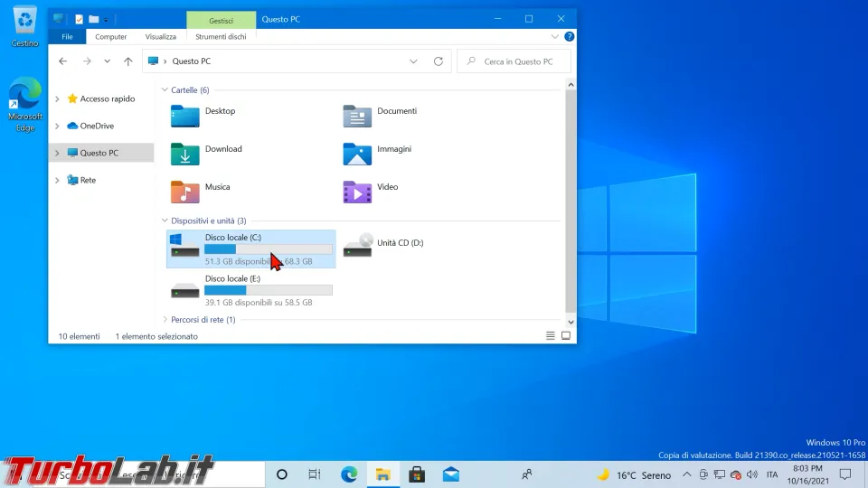Open Microsoft Store from the taskbar
This screenshot has width=868, height=488.
pyautogui.click(x=417, y=474)
